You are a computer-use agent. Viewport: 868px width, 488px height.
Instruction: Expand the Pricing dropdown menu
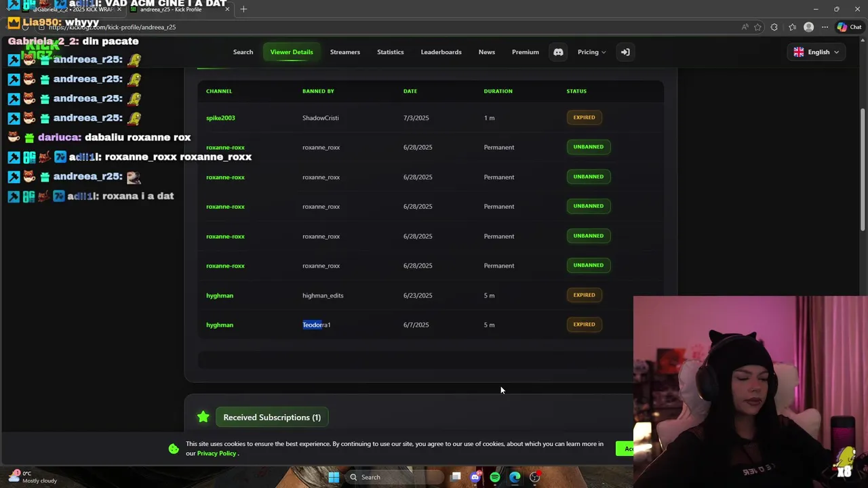coord(591,52)
